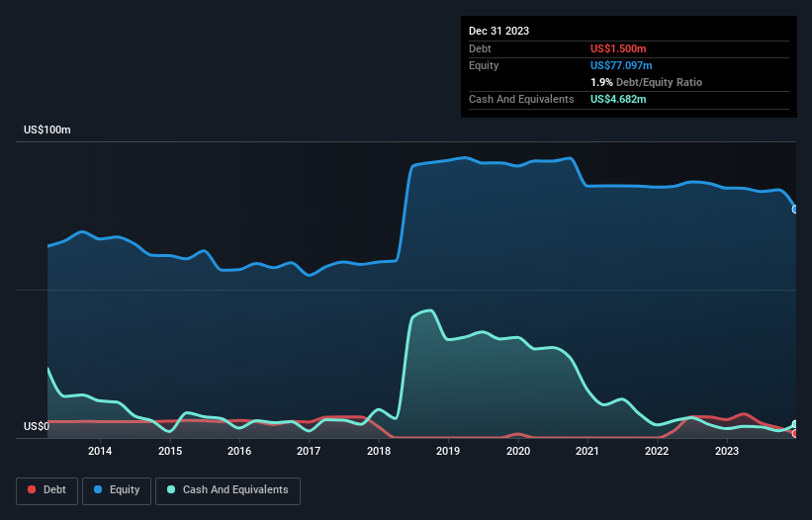Click the Equity label in tooltip
The width and height of the screenshot is (812, 520).
tap(484, 65)
